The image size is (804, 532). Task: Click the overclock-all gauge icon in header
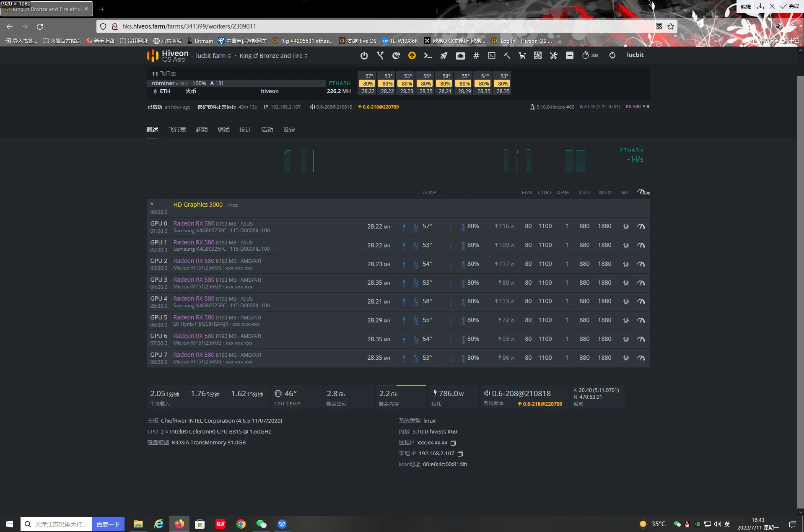(x=643, y=192)
